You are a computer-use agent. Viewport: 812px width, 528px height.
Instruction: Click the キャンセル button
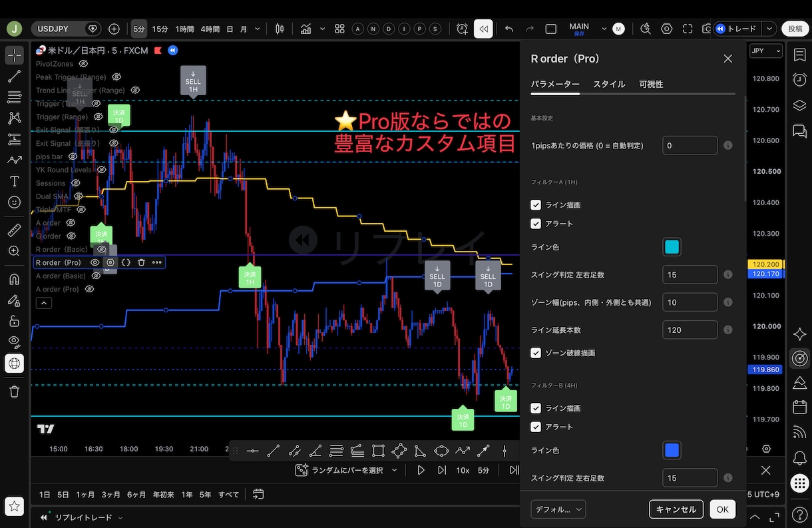pos(676,509)
